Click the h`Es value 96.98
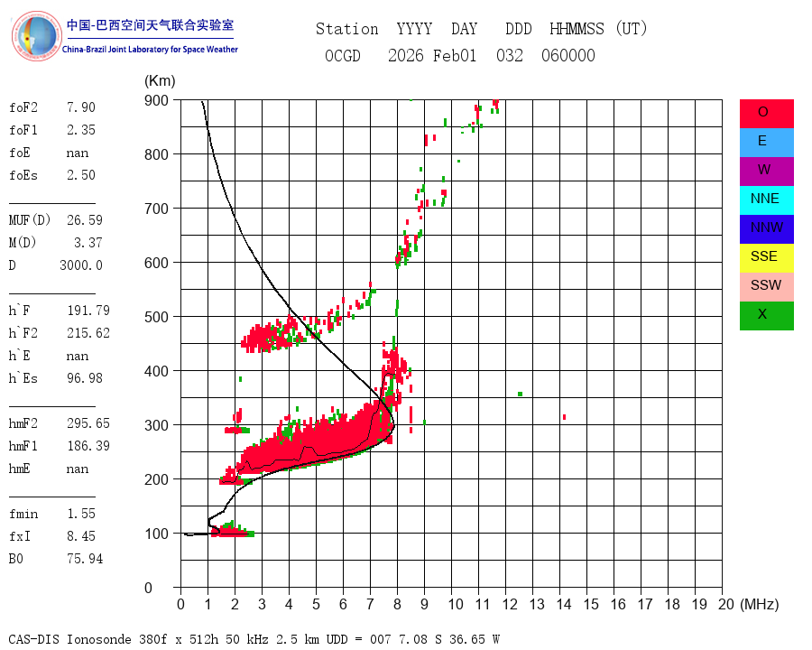The height and width of the screenshot is (650, 812). (x=85, y=378)
